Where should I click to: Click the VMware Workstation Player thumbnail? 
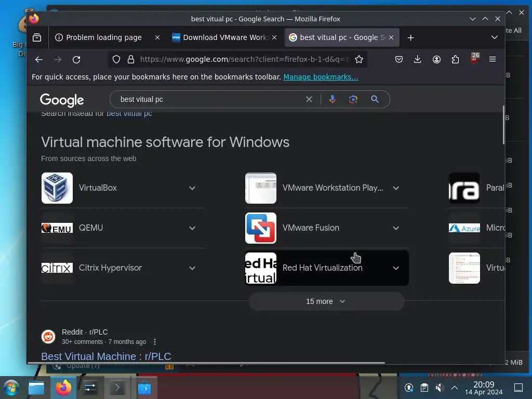click(261, 188)
